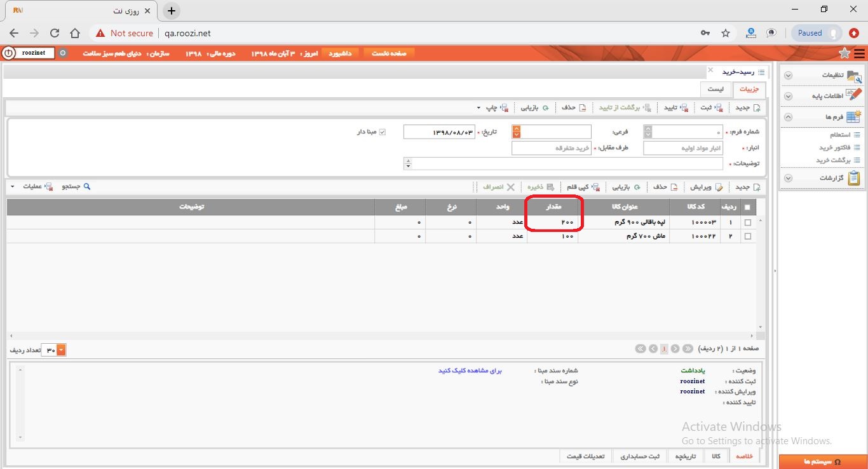Close the رسید-خرید document tab

(710, 70)
